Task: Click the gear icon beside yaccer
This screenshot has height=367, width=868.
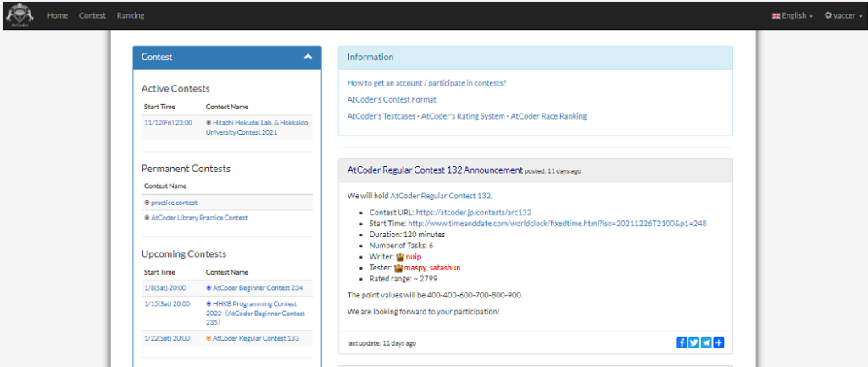Action: (828, 15)
